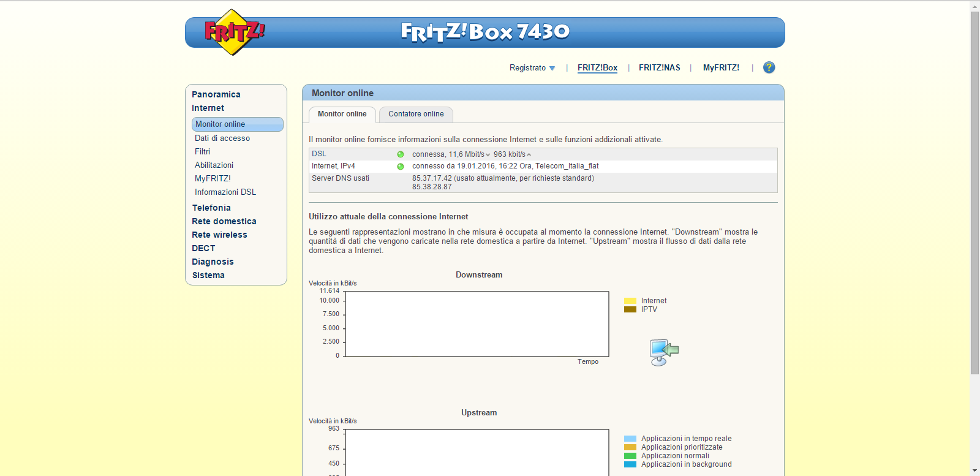
Task: Expand the Telefonia menu section
Action: [211, 208]
